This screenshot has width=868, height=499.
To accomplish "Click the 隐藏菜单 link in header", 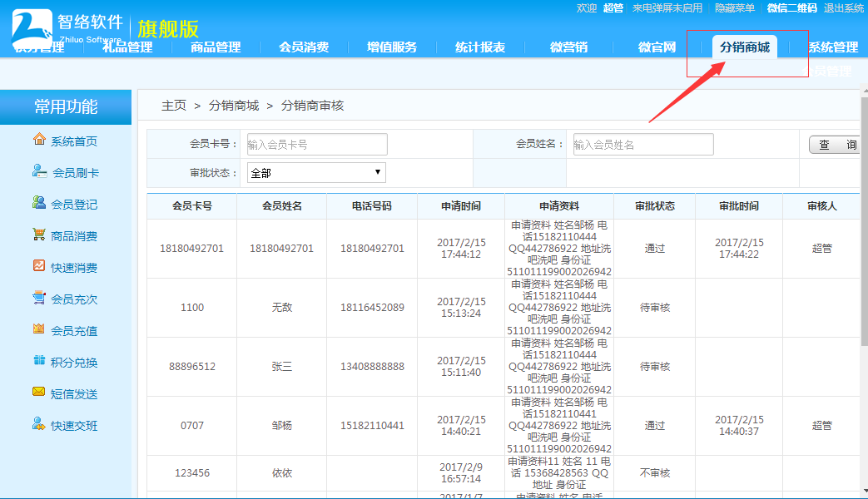I will pyautogui.click(x=735, y=8).
